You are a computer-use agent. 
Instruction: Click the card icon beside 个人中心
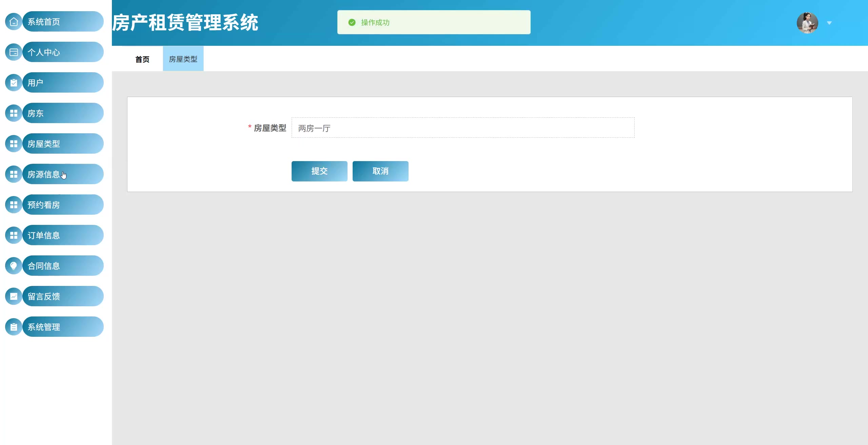14,52
